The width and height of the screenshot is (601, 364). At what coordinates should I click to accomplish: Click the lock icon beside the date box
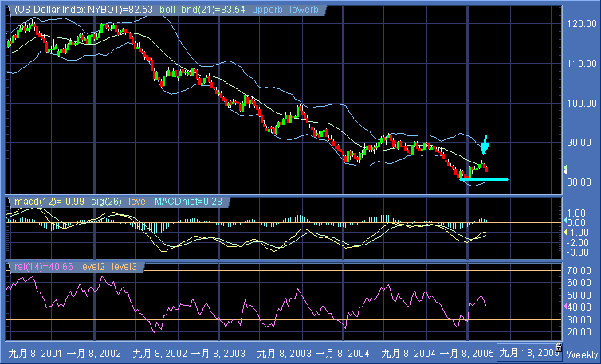point(558,347)
